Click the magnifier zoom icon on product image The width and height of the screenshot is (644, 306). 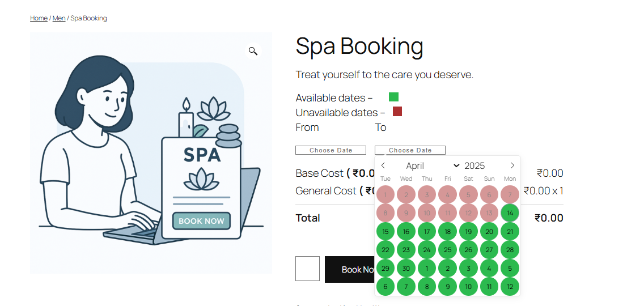(253, 51)
